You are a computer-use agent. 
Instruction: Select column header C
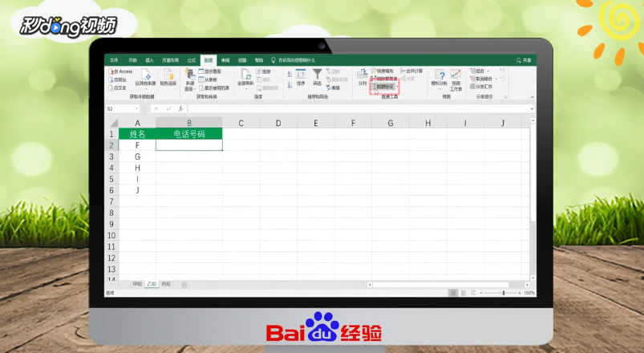click(241, 123)
